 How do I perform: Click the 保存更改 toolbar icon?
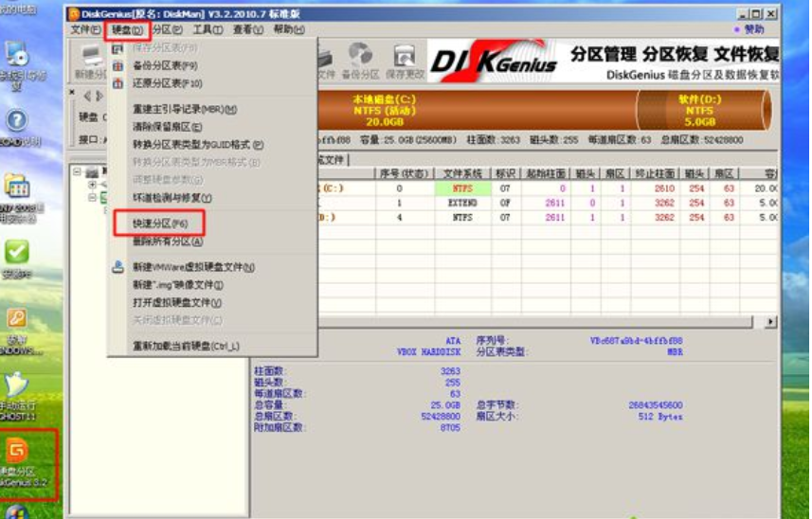click(x=405, y=61)
